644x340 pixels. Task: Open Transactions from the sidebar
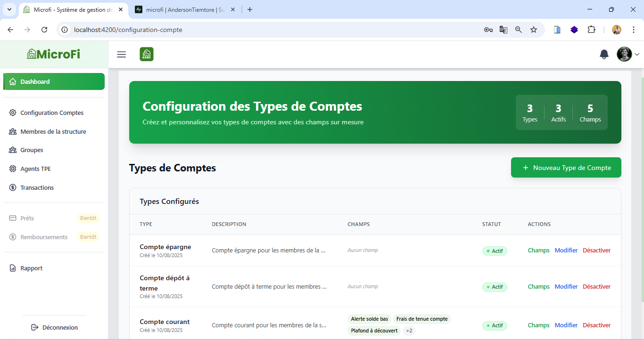38,187
